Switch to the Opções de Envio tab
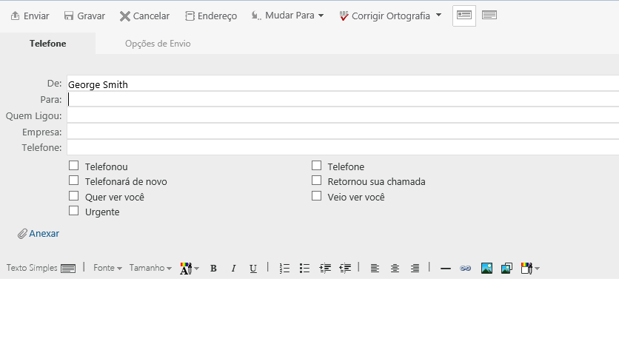The image size is (619, 364). tap(158, 44)
